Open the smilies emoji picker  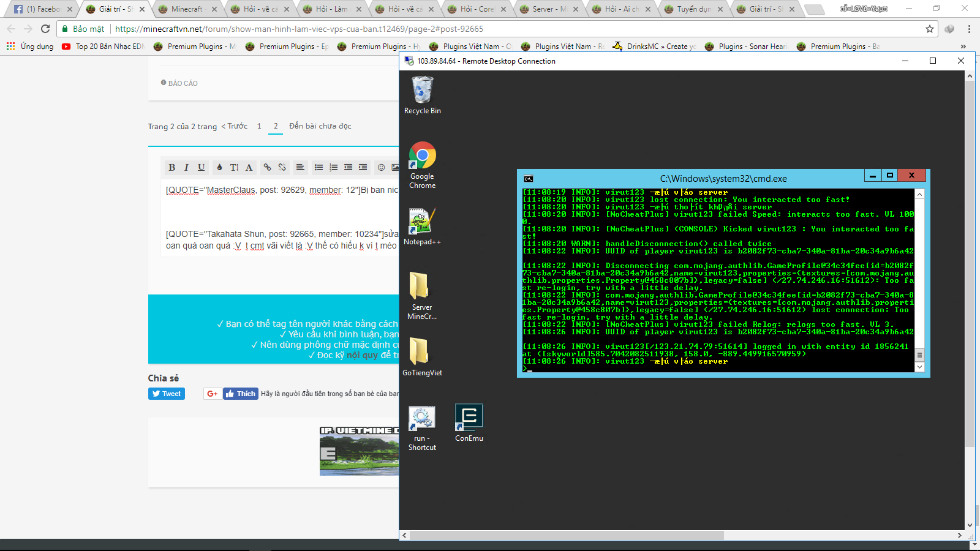381,167
